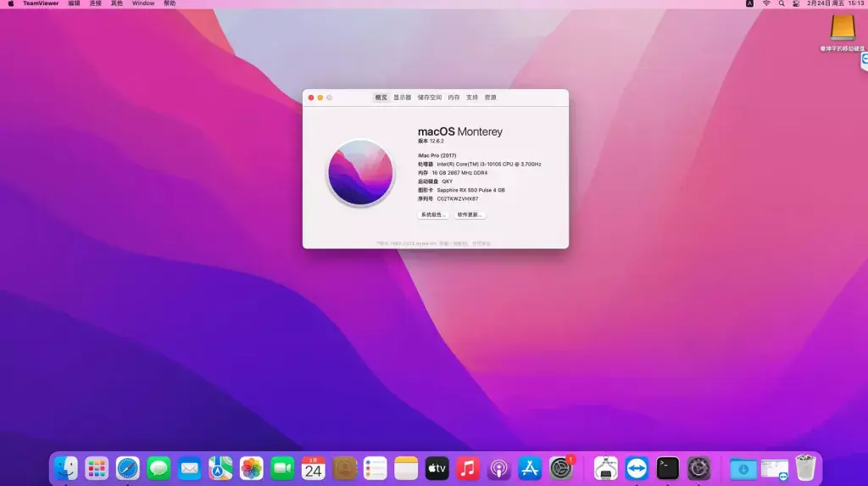This screenshot has height=486, width=868.
Task: Click the macOS Monterey title text
Action: [460, 132]
